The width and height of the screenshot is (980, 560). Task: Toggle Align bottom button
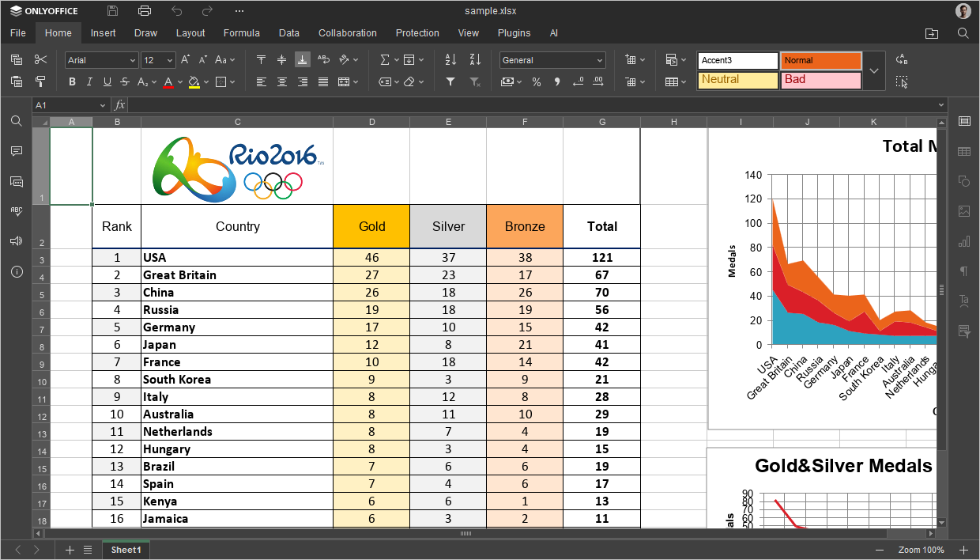click(303, 60)
